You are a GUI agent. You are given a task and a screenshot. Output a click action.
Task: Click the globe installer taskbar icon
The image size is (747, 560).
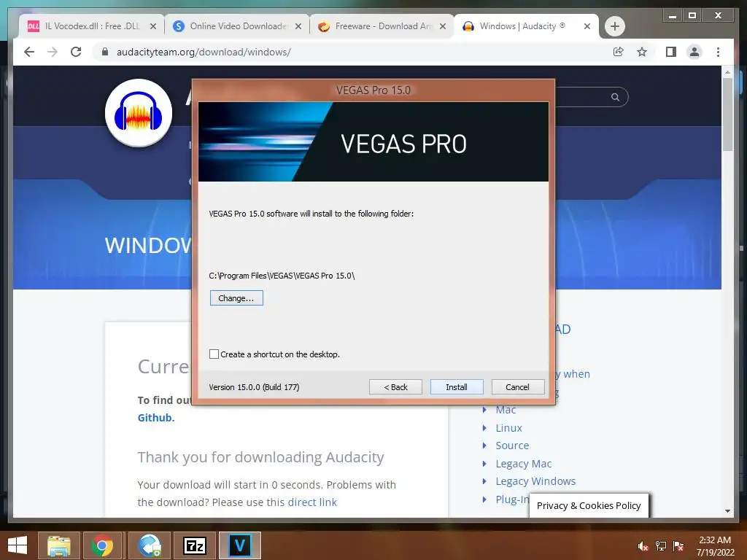coord(149,545)
